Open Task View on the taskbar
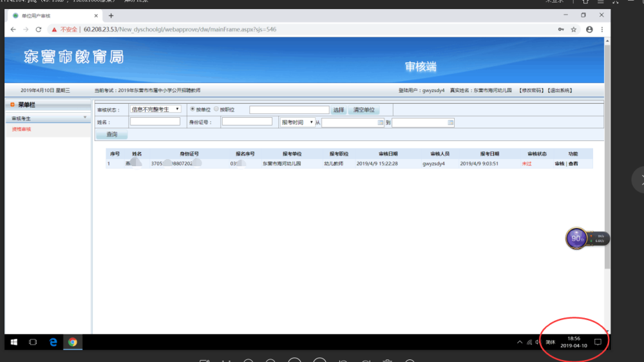 [x=33, y=342]
